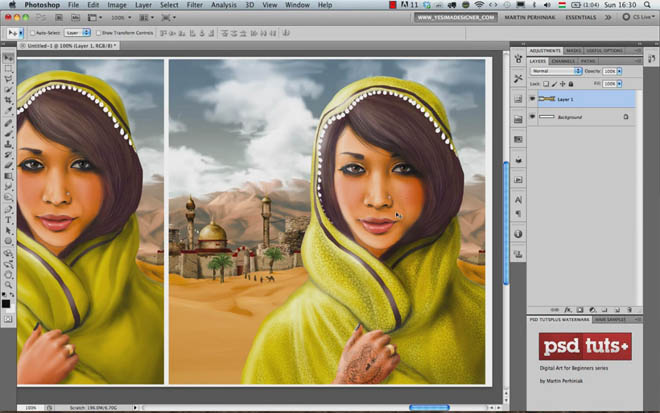Toggle Lock image pixels brush icon
The width and height of the screenshot is (660, 413).
[554, 84]
